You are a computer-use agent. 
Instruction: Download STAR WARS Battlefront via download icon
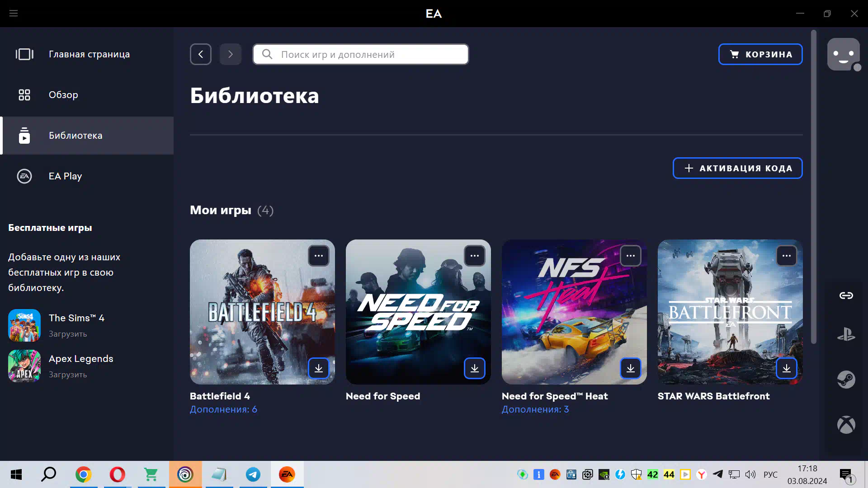pos(786,368)
